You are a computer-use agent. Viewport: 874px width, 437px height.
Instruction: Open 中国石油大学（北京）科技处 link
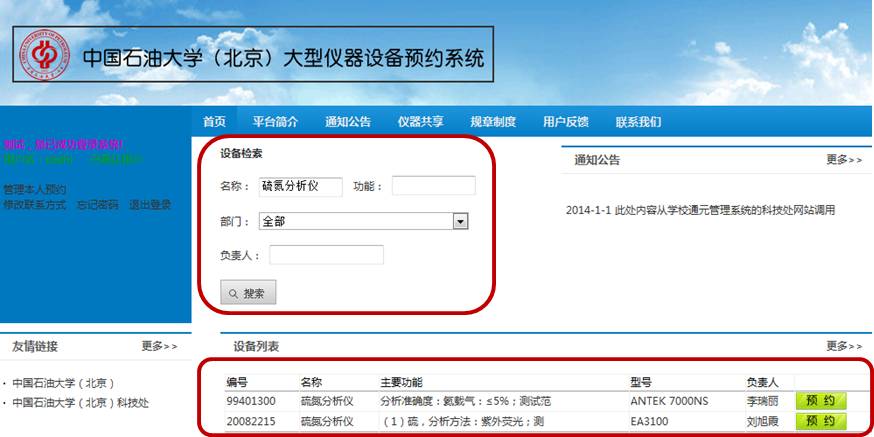pyautogui.click(x=80, y=403)
